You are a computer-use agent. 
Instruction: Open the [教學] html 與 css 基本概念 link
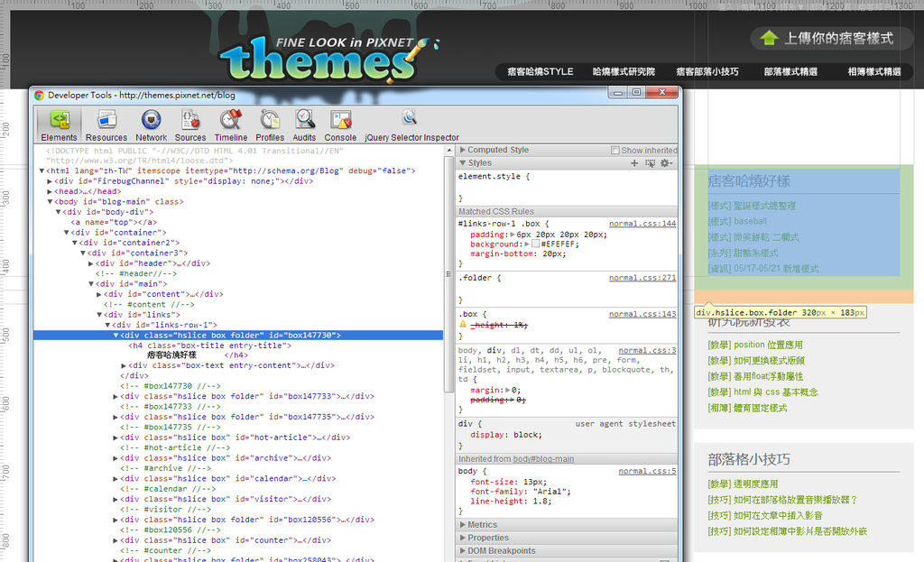click(762, 392)
